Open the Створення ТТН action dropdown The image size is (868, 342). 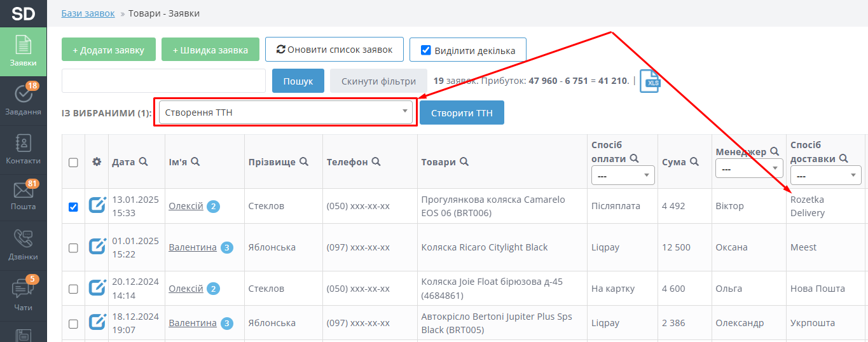tap(286, 113)
